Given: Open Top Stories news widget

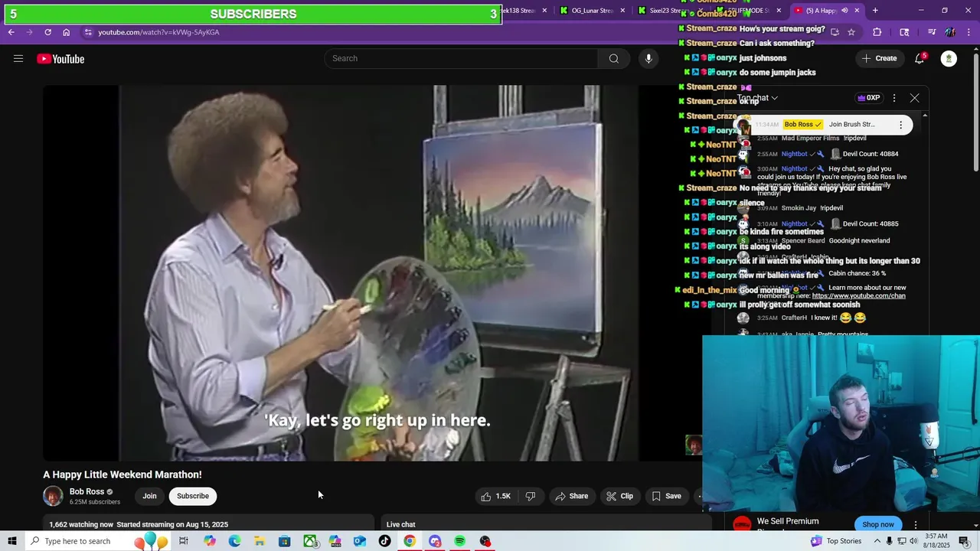Looking at the screenshot, I should tap(836, 541).
